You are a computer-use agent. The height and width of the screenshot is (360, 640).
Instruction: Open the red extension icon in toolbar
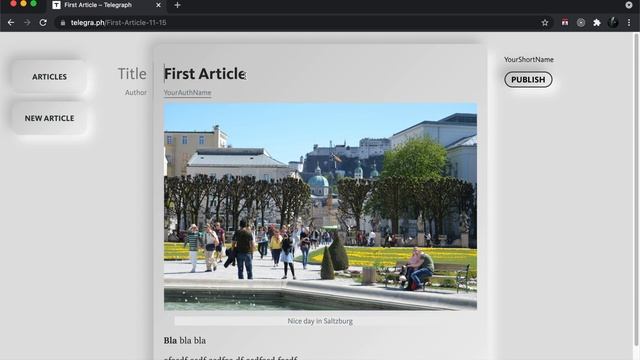point(565,22)
